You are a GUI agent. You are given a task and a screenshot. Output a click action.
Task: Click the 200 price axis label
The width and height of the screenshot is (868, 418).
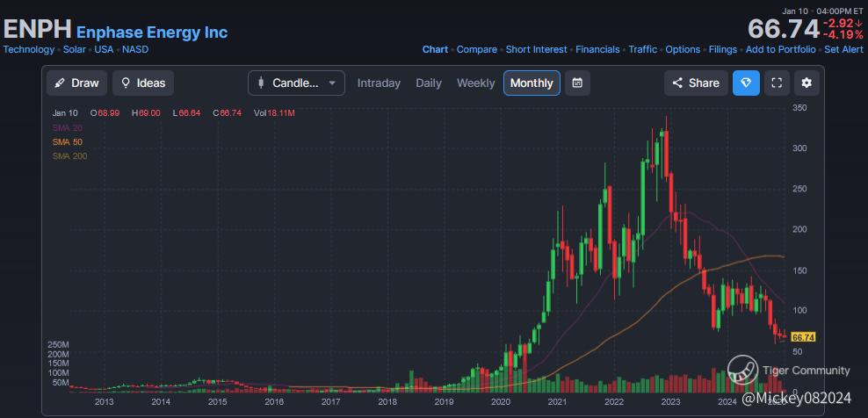[x=799, y=229]
